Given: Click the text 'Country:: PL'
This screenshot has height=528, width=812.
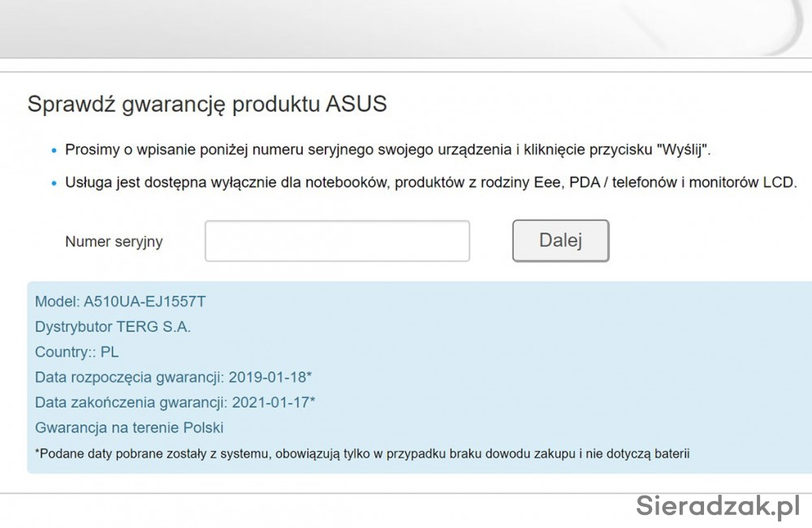Looking at the screenshot, I should 76,353.
